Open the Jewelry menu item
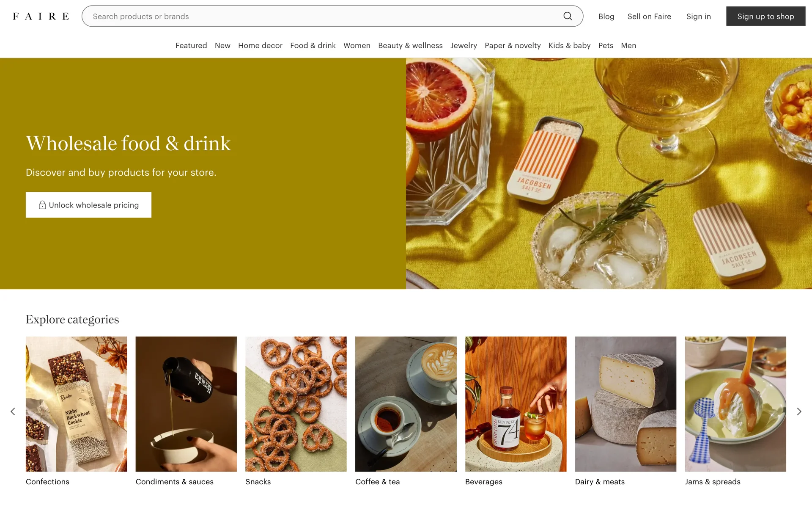The width and height of the screenshot is (812, 508). (464, 45)
